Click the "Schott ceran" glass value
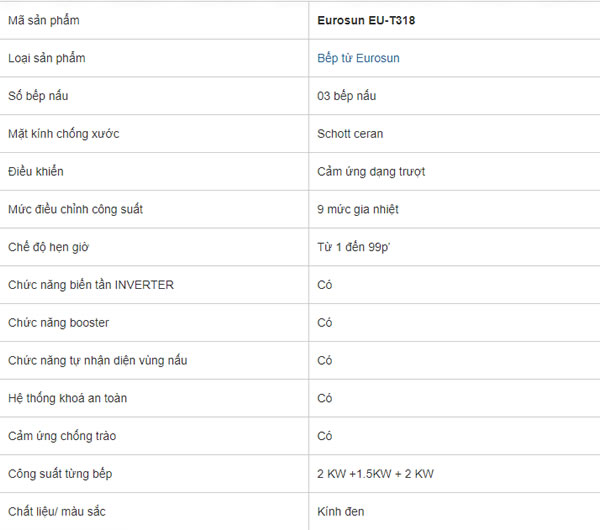Screen dimensions: 600x530 [350, 134]
